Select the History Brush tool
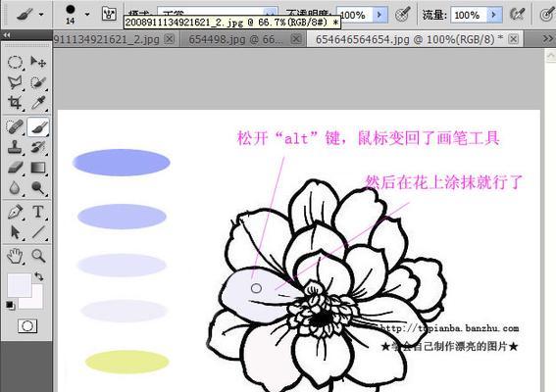 [x=38, y=147]
